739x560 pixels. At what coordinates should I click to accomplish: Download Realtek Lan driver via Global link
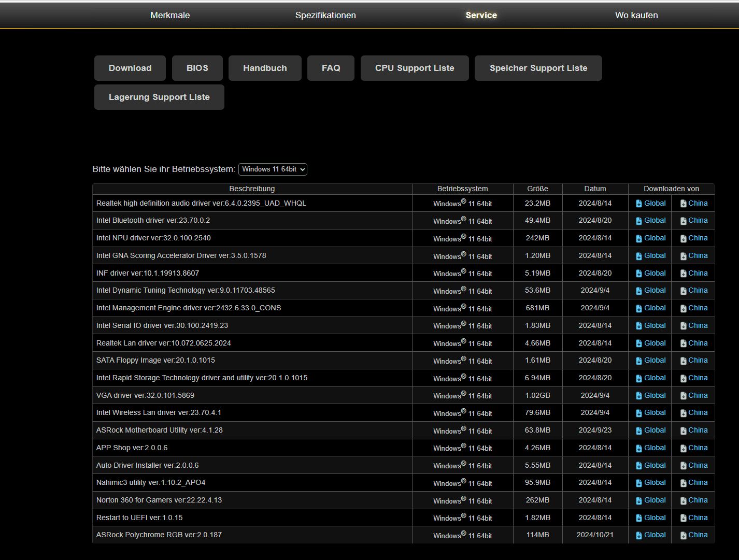coord(655,343)
